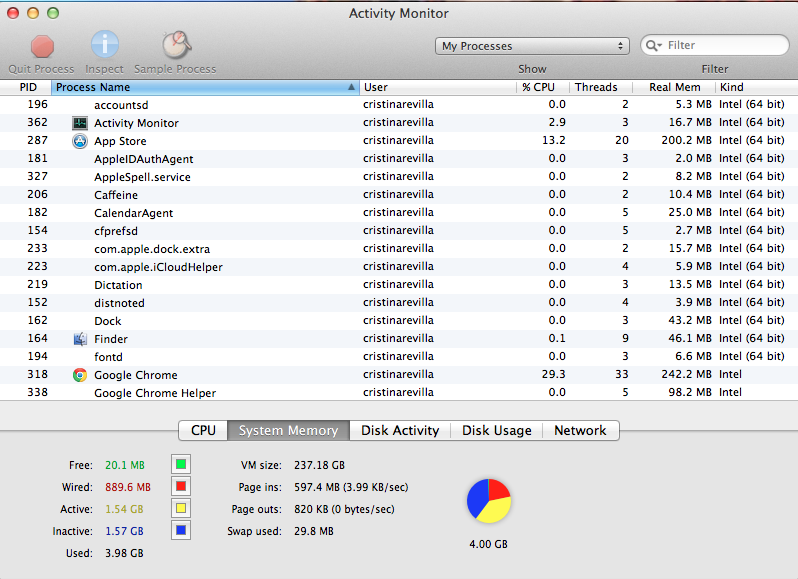The width and height of the screenshot is (798, 579).
Task: Select the fontd process row
Action: pyautogui.click(x=399, y=357)
